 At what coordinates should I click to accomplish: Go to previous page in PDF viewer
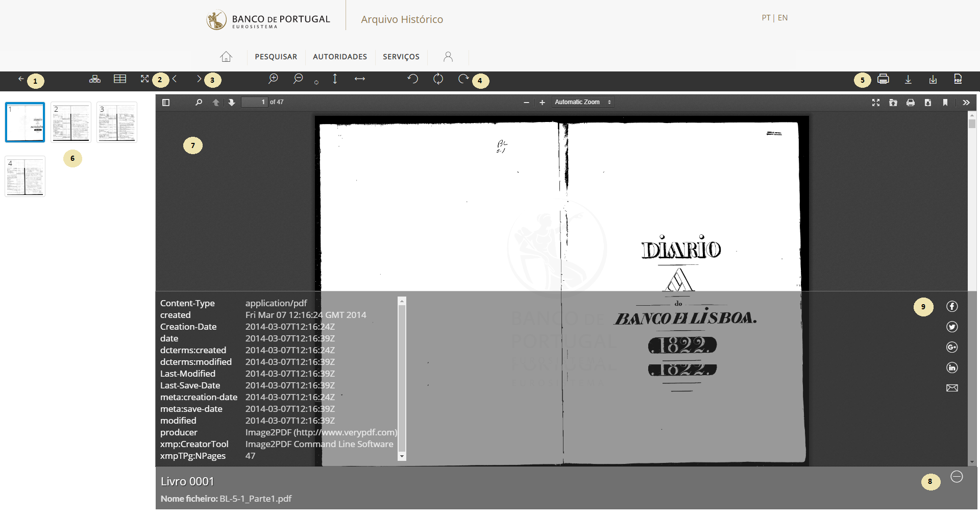[216, 103]
